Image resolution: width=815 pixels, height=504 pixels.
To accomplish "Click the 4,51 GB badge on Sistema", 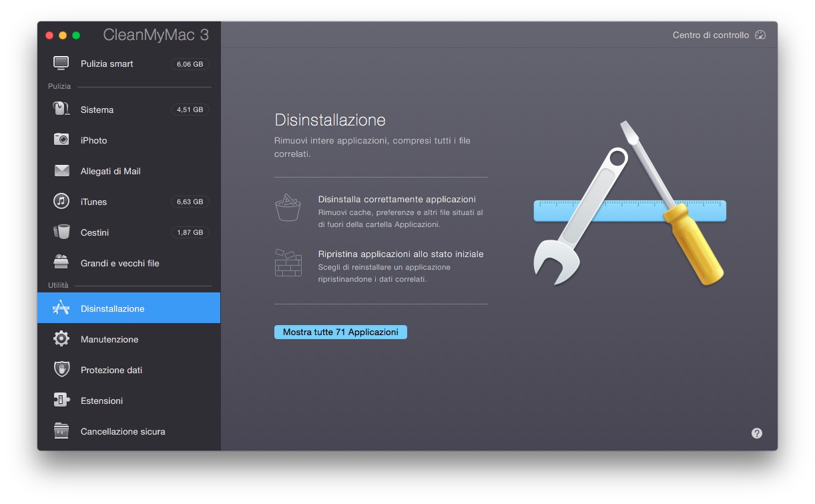I will click(190, 109).
